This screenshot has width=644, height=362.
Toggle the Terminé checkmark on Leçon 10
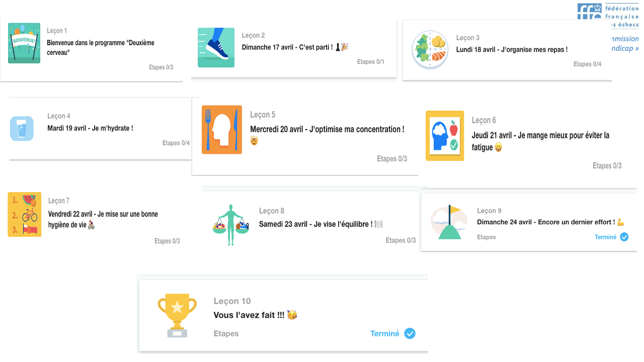410,333
